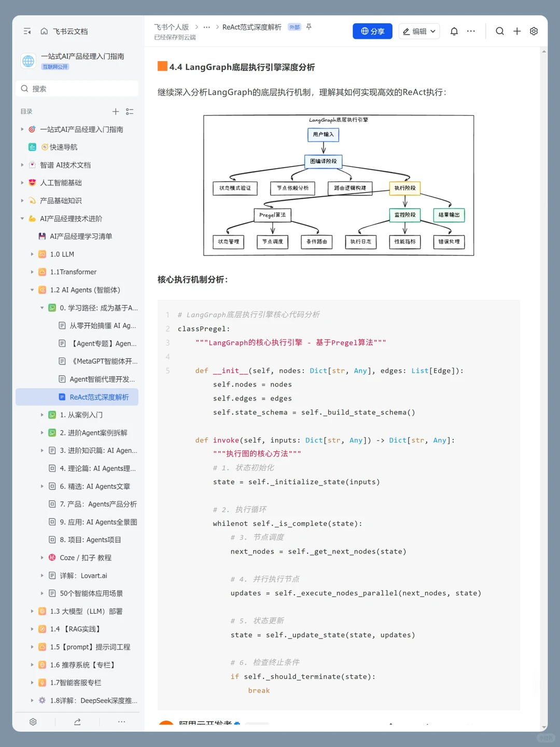Open the Feishu Docs home icon
The height and width of the screenshot is (747, 560).
pos(44,31)
